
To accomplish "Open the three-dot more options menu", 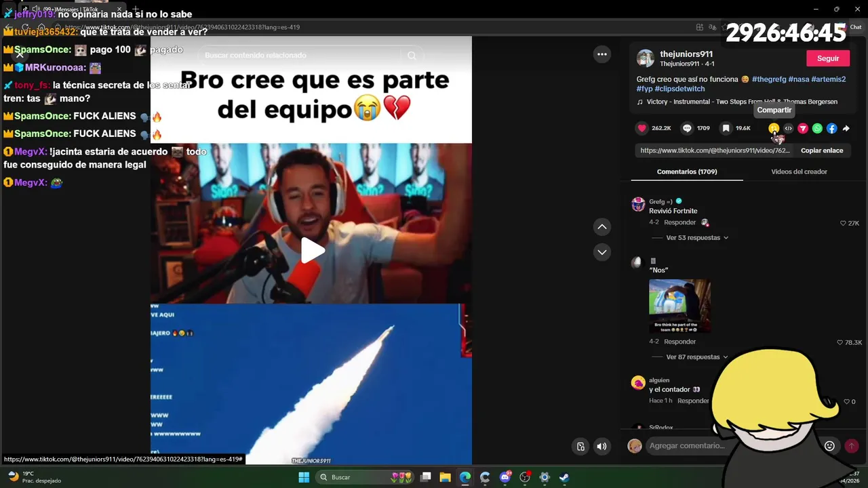I will pos(601,54).
